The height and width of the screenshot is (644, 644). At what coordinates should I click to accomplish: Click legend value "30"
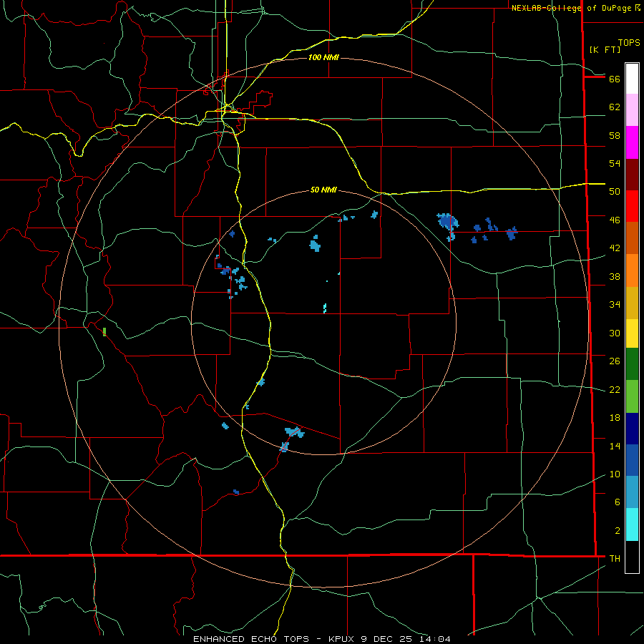click(x=615, y=333)
